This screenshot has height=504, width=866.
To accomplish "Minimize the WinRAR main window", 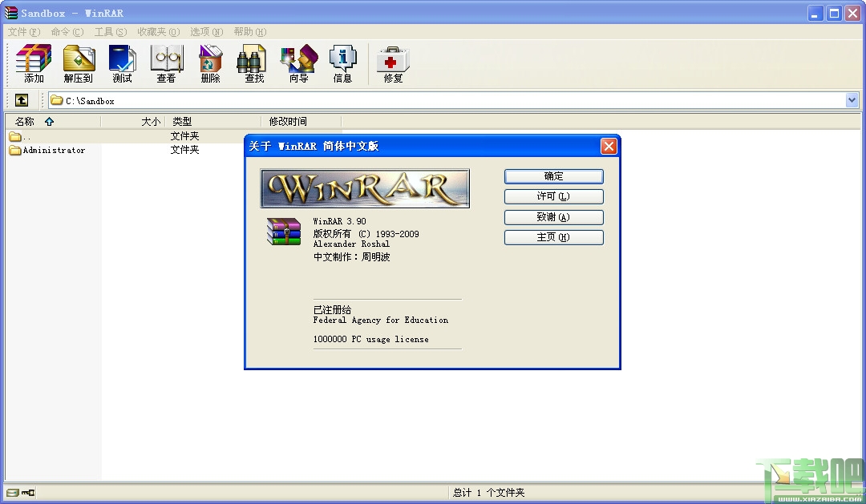I will point(815,14).
